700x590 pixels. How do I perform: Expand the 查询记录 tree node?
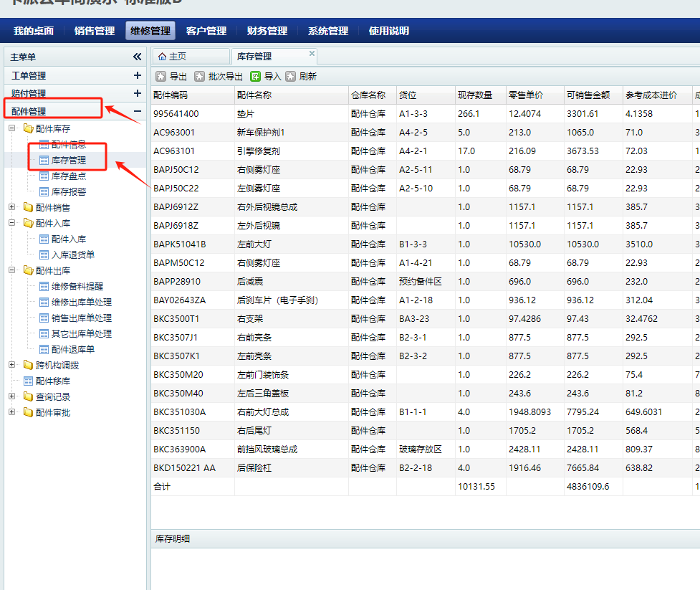click(11, 396)
